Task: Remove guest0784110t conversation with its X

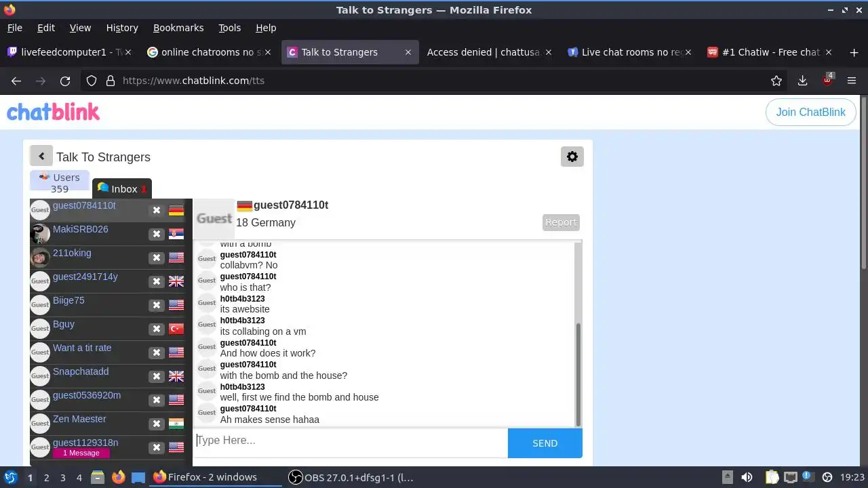Action: click(157, 210)
